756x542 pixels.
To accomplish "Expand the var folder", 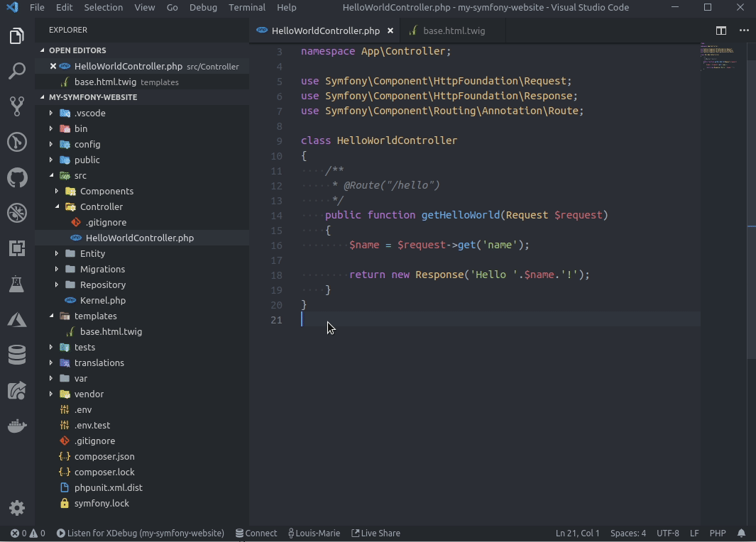I will 51,378.
